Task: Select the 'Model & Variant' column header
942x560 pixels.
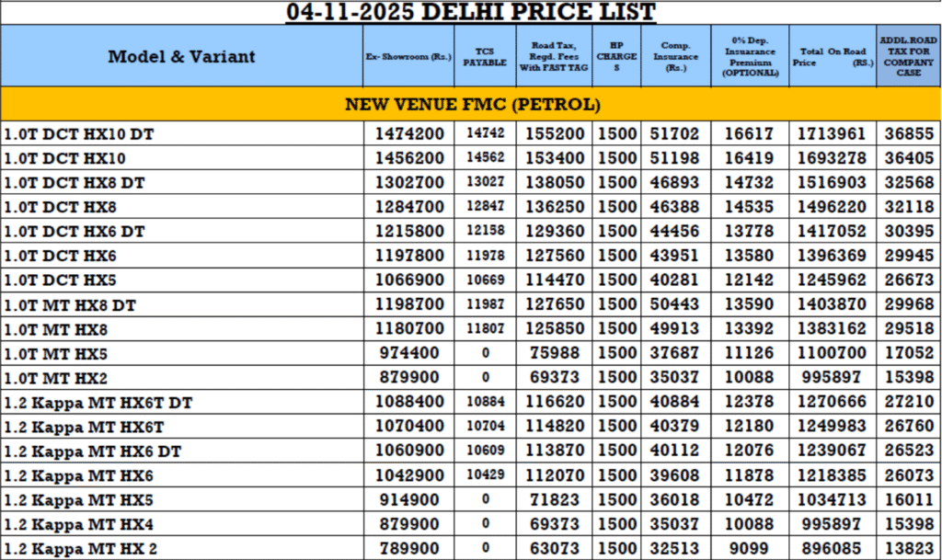Action: point(181,56)
